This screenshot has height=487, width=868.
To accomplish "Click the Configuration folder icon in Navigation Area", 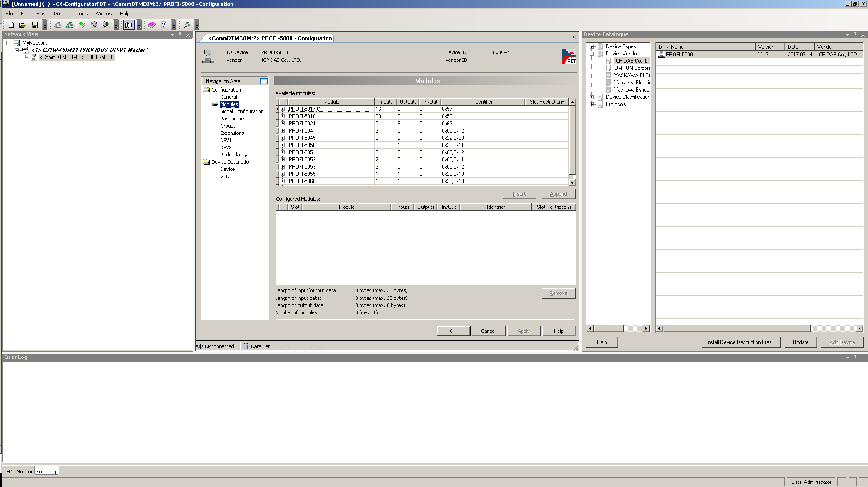I will (x=207, y=90).
